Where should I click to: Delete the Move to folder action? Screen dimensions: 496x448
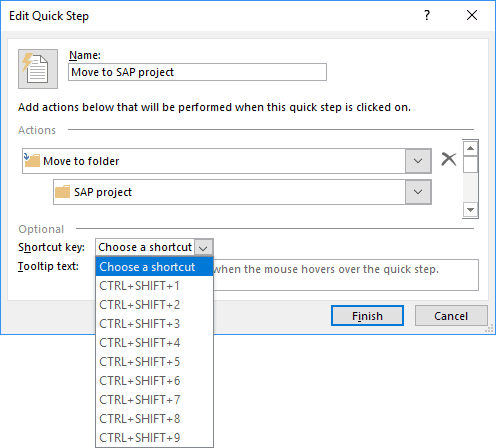tap(449, 159)
